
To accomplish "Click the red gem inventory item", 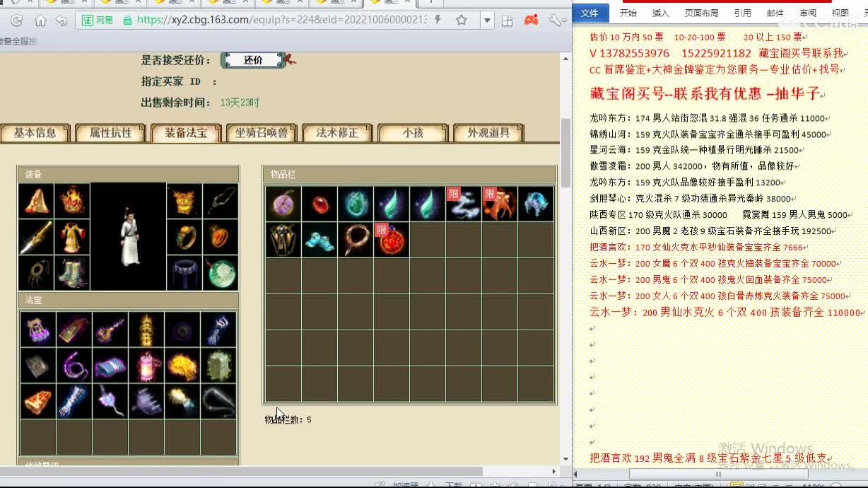I will [x=319, y=204].
